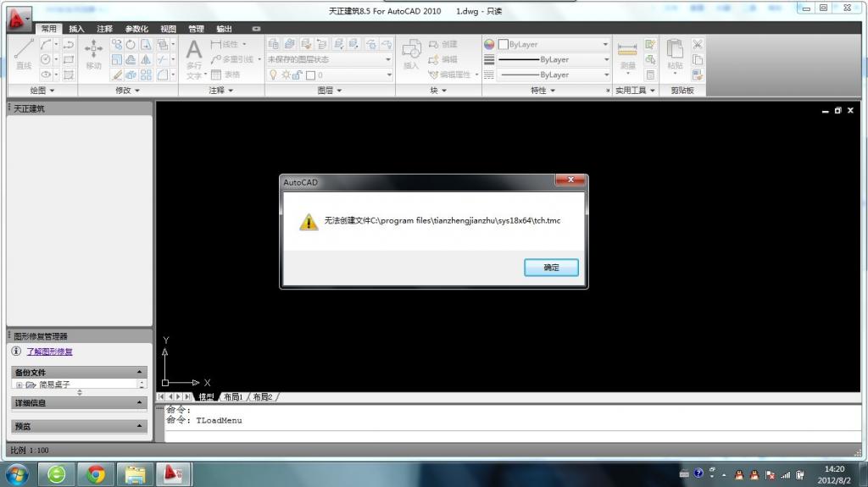Select the 线性 linear dimension tool
The image size is (868, 487).
pyautogui.click(x=225, y=44)
